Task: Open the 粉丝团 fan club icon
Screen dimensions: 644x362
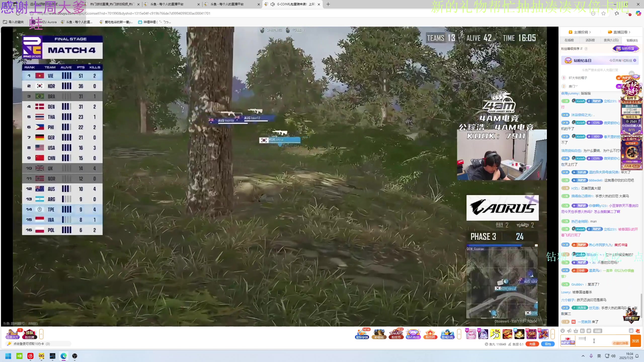Action: (x=430, y=334)
